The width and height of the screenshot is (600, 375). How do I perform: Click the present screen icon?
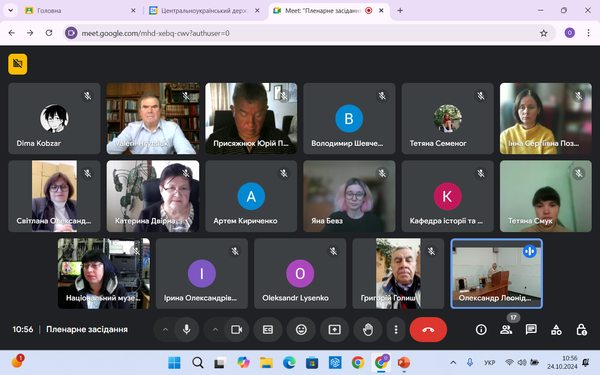(x=334, y=329)
